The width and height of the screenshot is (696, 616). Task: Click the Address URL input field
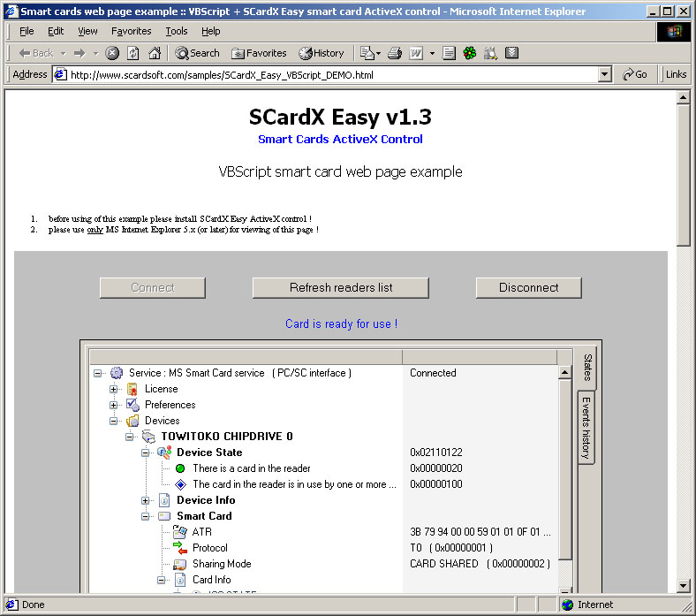coord(332,74)
